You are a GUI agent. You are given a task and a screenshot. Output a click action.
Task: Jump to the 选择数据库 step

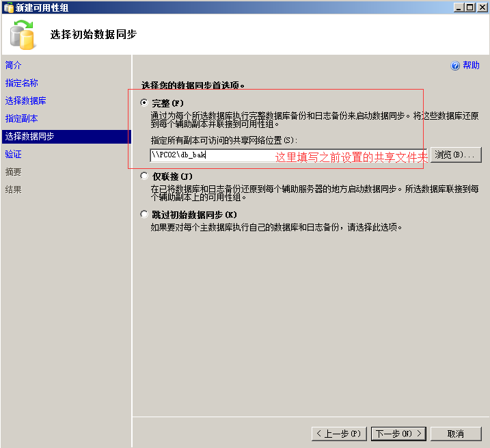pyautogui.click(x=26, y=101)
